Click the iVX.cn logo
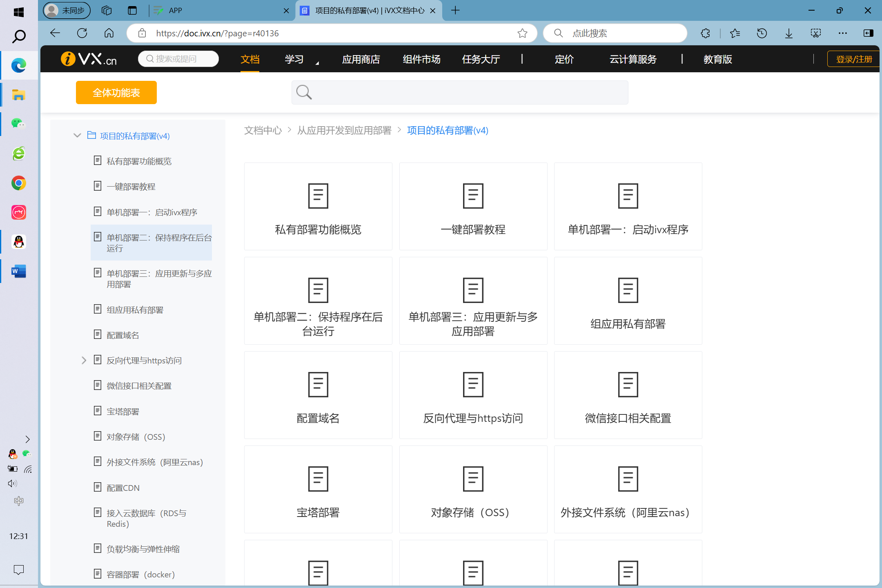Viewport: 882px width, 588px height. [x=89, y=59]
